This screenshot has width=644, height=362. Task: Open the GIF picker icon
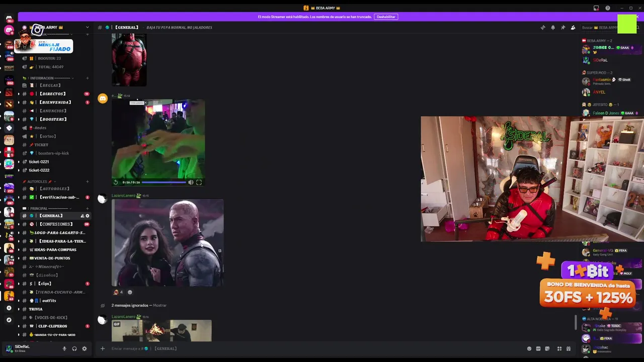[538, 348]
